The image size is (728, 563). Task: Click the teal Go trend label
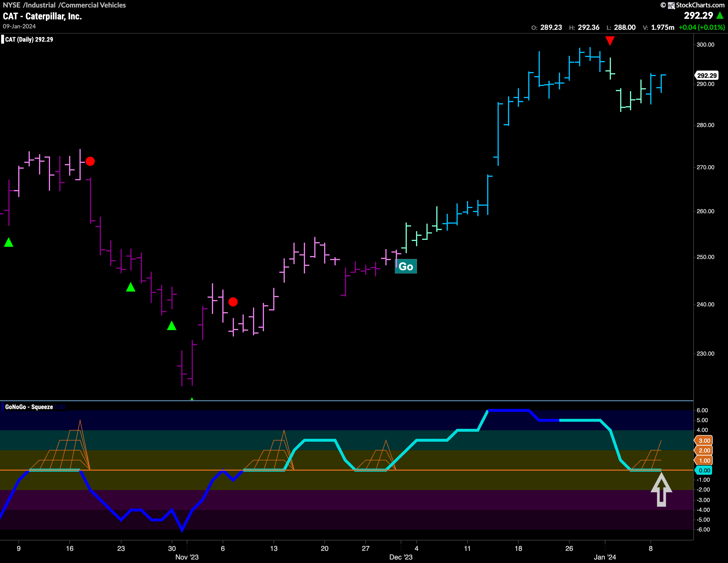coord(406,266)
